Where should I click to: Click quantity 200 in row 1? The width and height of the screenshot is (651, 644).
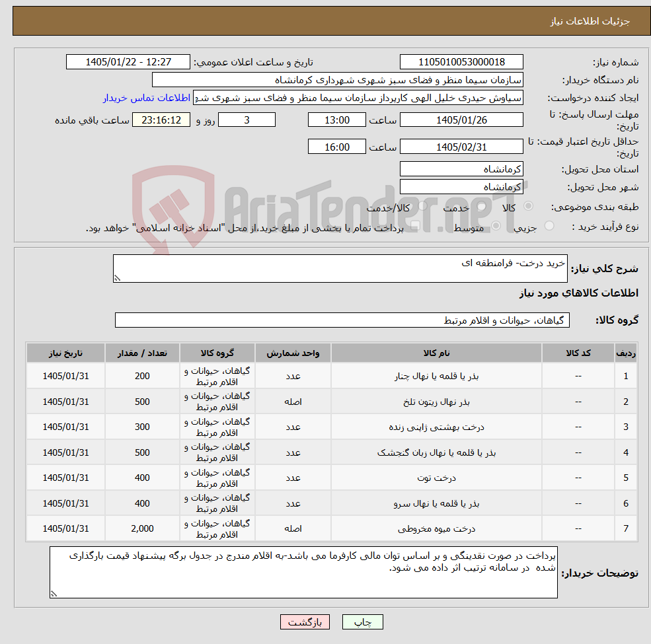[142, 376]
